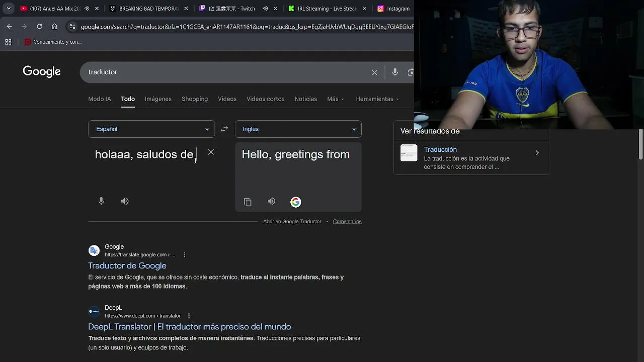
Task: Open more options for DeepL result
Action: (x=189, y=316)
